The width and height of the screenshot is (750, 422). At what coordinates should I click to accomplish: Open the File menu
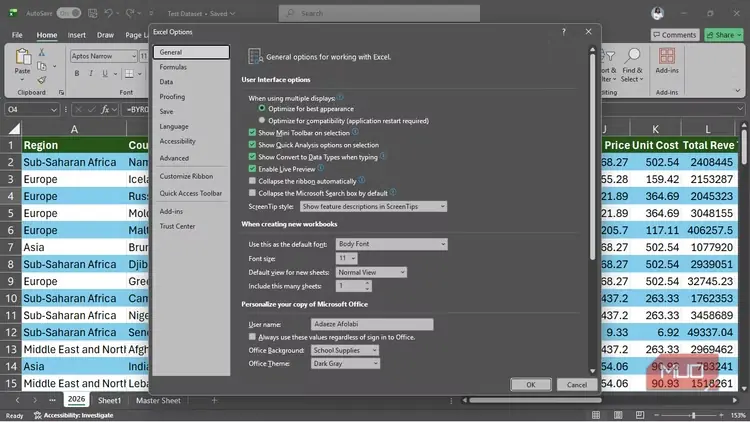(x=17, y=35)
